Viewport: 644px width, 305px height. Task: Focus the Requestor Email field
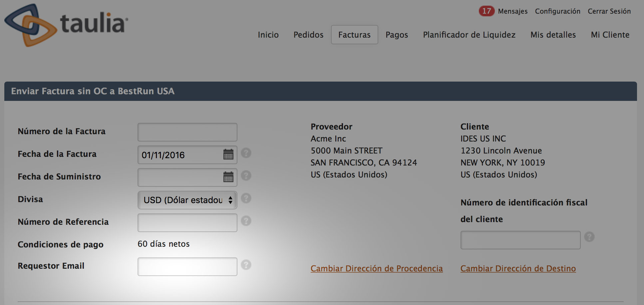click(x=187, y=267)
